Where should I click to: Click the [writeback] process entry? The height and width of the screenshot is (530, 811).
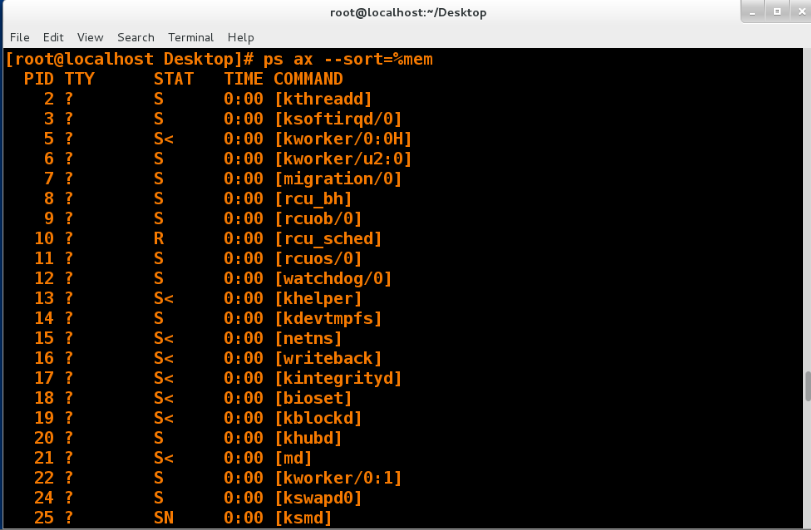point(328,358)
